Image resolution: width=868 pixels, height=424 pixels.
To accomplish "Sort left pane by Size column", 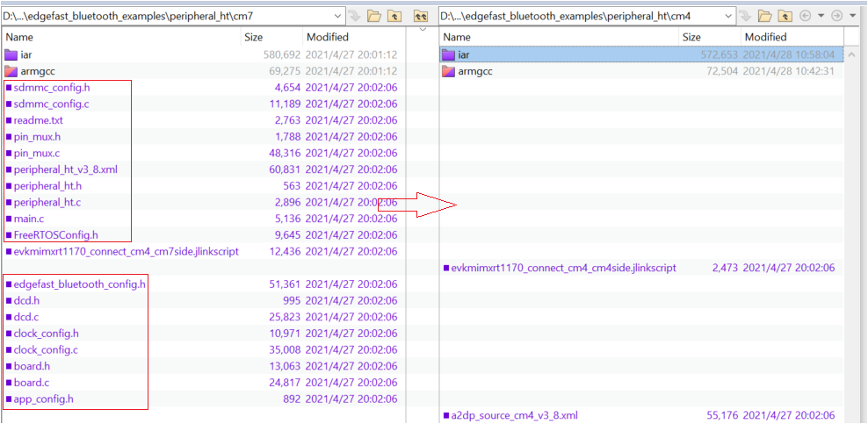I will tap(253, 37).
